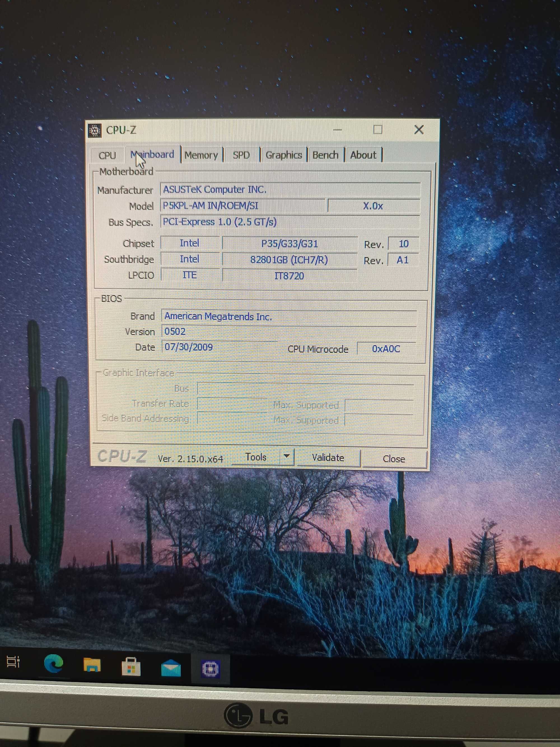
Task: Open the About tab
Action: 363,155
